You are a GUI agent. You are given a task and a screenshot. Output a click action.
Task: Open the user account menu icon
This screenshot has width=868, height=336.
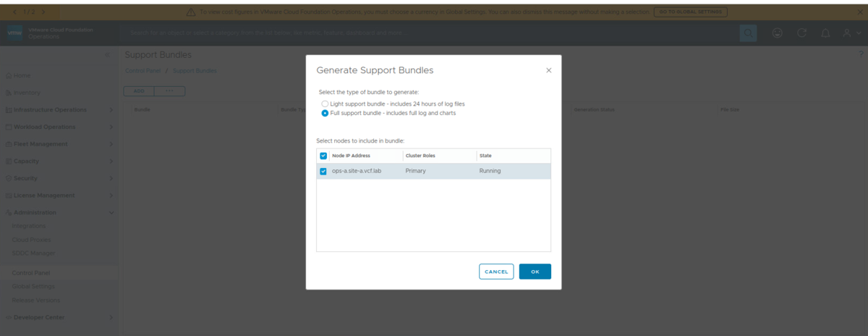[848, 33]
